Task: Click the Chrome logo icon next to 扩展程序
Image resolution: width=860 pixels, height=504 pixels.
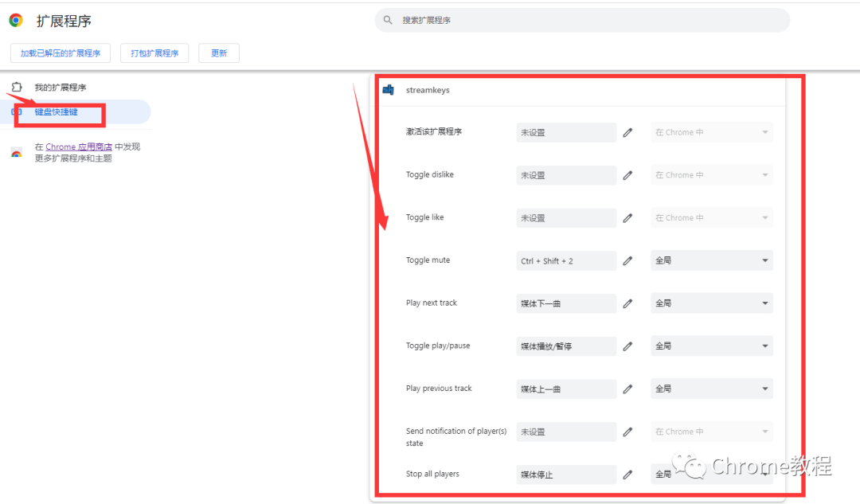Action: click(16, 20)
